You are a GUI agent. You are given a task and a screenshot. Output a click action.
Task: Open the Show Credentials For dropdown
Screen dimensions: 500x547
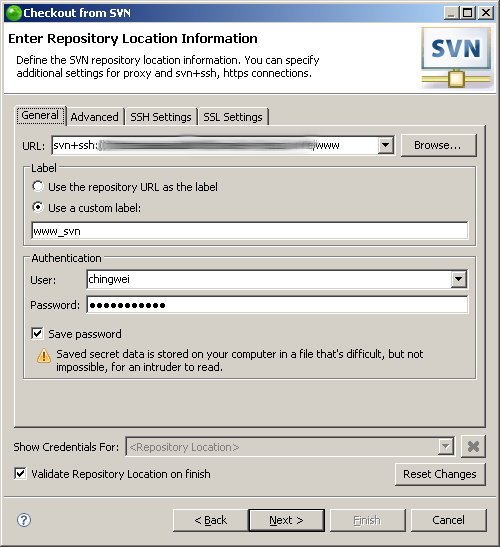click(x=446, y=446)
